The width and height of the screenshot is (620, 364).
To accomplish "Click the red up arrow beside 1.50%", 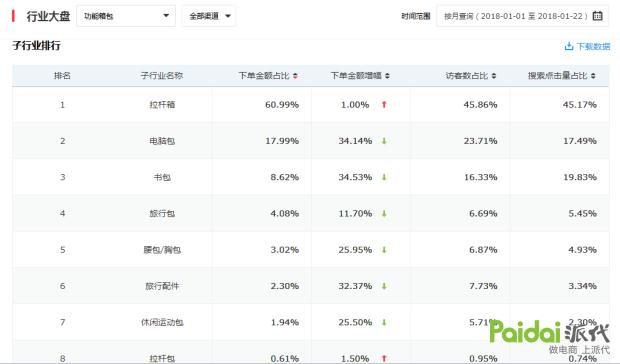I will pyautogui.click(x=384, y=358).
